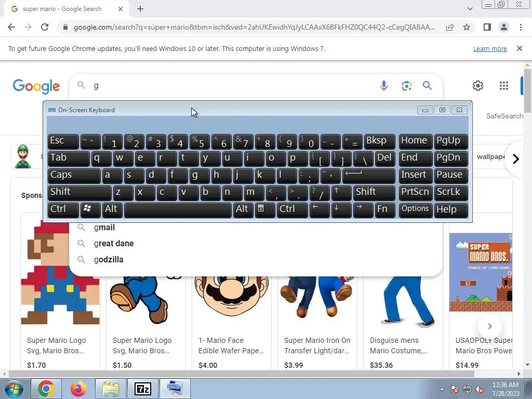Open the Chrome profile avatar
The height and width of the screenshot is (399, 532).
point(504,27)
